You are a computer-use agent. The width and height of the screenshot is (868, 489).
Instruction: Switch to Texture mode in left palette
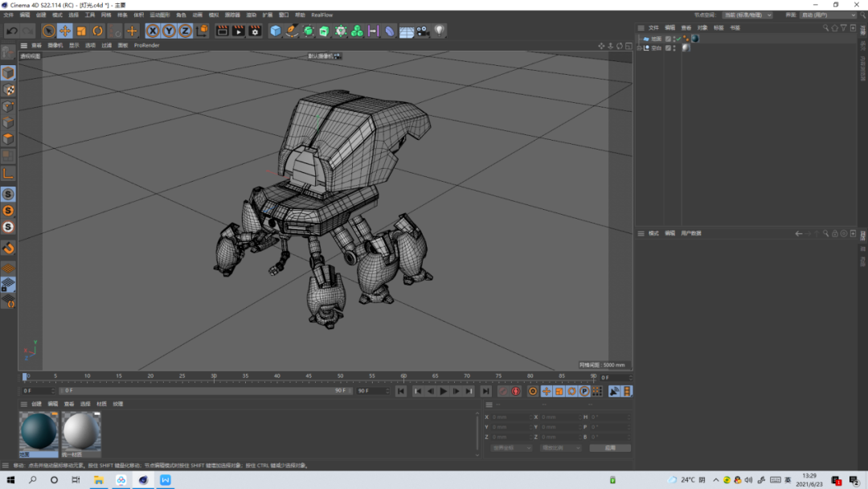pos(8,90)
